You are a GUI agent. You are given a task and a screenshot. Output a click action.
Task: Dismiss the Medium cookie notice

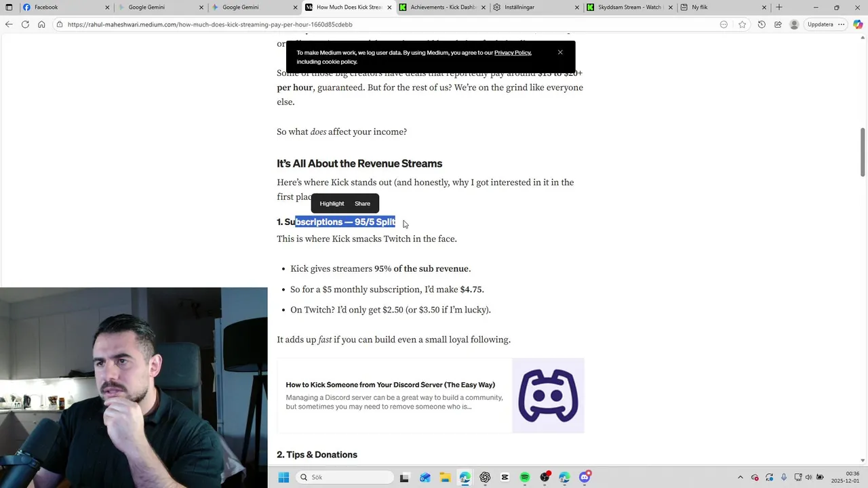560,52
